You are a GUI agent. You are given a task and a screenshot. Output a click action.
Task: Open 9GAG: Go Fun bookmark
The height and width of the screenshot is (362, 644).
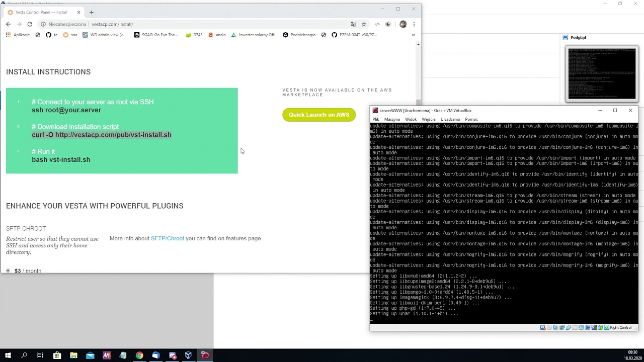156,35
